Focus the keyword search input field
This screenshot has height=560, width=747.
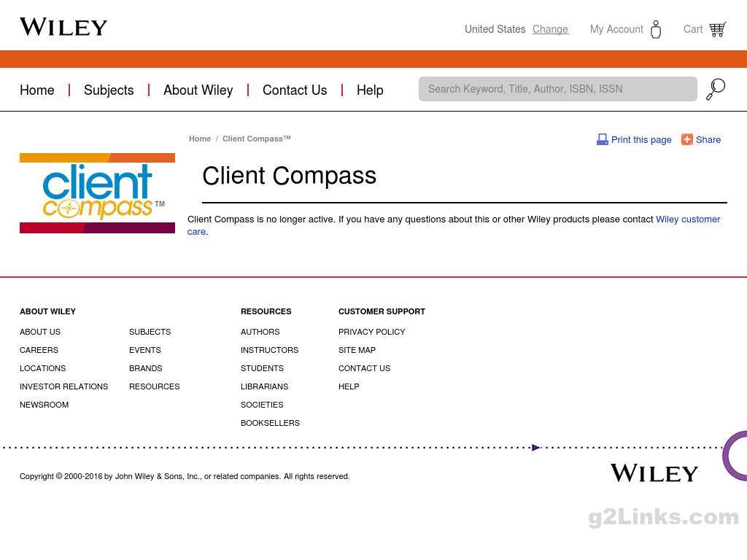[x=558, y=89]
